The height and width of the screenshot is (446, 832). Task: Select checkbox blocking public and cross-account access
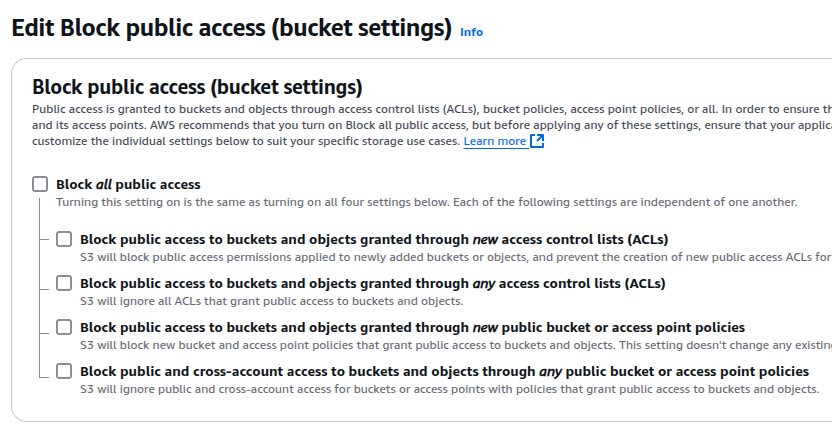64,371
